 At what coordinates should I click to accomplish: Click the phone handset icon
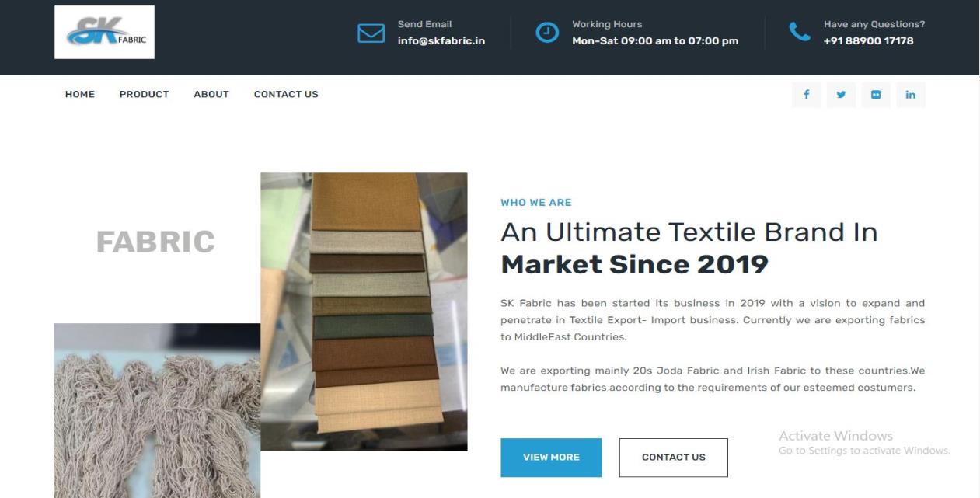800,32
